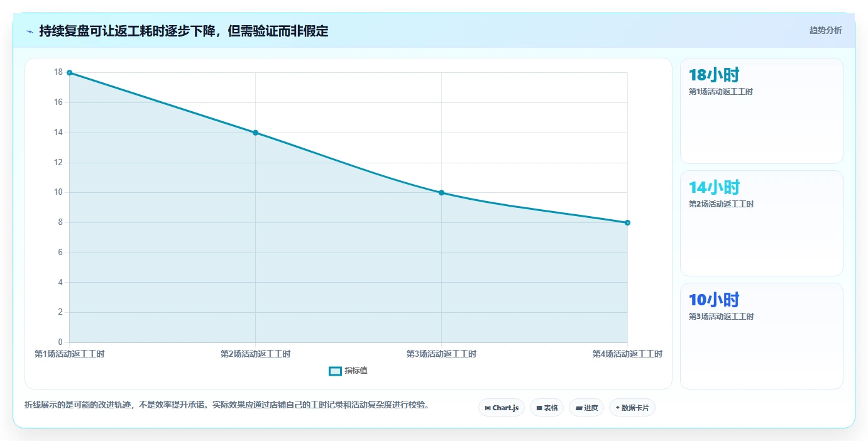Click the 第4场活动返工工时 axis label
Screen dimensions: 868x441
pos(627,354)
